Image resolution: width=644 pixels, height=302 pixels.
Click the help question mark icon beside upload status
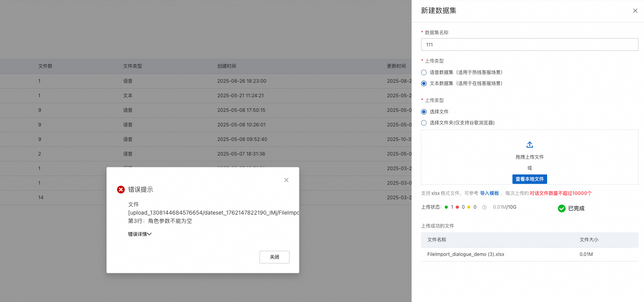(x=484, y=207)
